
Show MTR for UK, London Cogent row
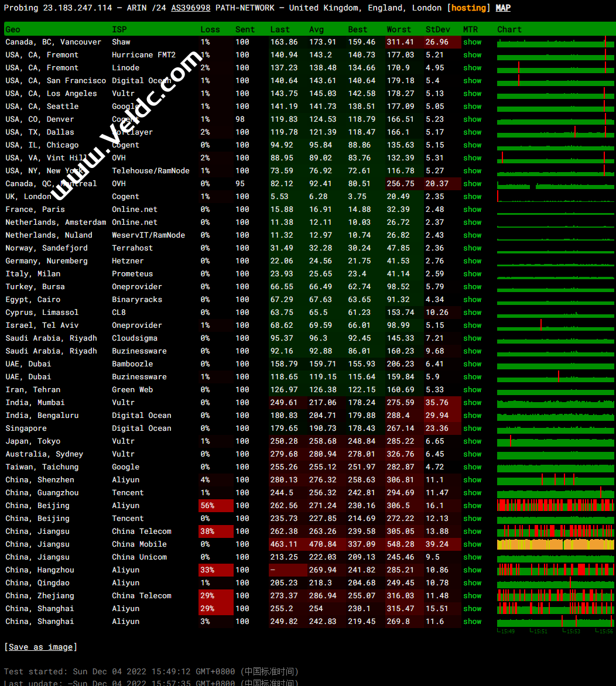coord(473,197)
